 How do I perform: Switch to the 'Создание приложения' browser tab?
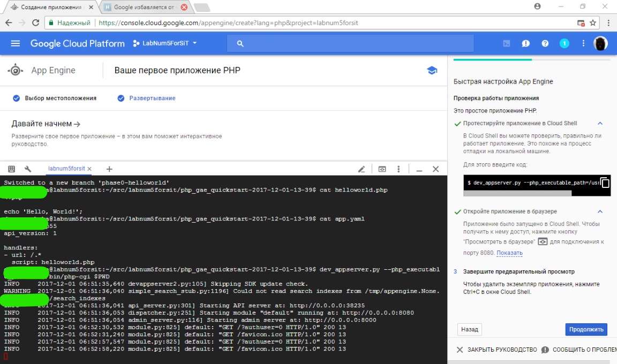pos(51,7)
